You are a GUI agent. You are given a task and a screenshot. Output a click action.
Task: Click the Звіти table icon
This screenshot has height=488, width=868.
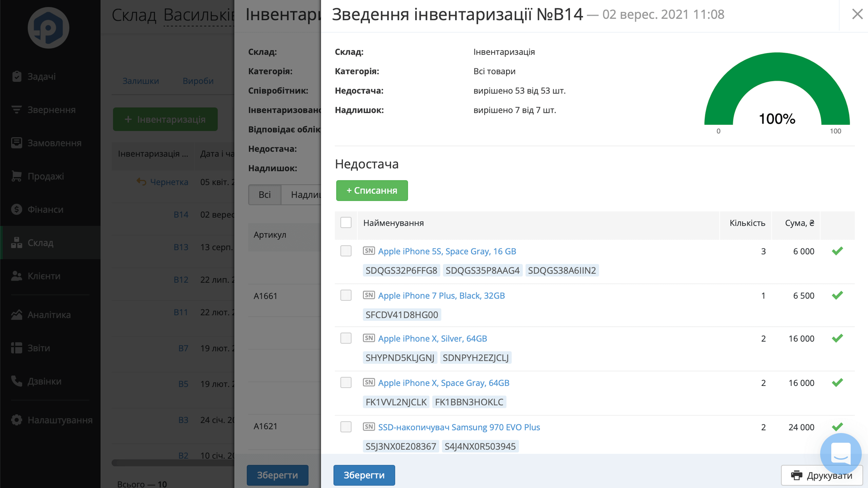click(x=16, y=348)
